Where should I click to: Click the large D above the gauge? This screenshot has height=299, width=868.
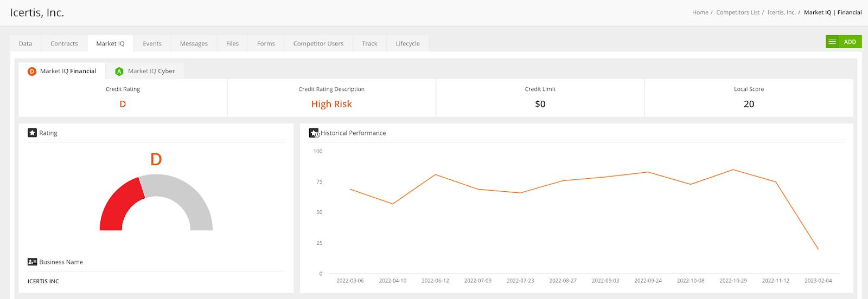(156, 159)
